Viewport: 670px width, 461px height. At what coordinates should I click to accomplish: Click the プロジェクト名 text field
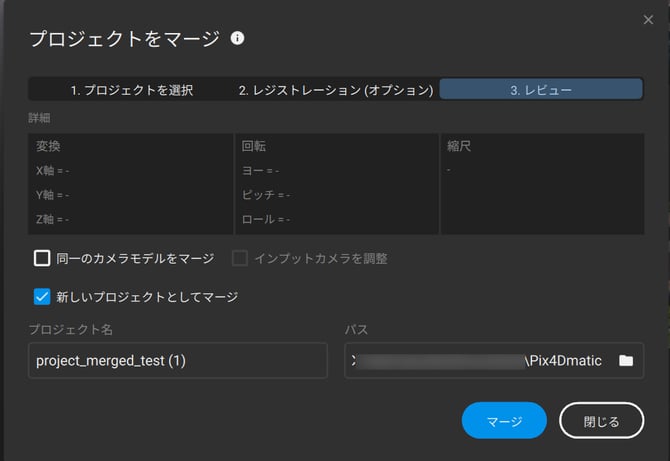178,361
